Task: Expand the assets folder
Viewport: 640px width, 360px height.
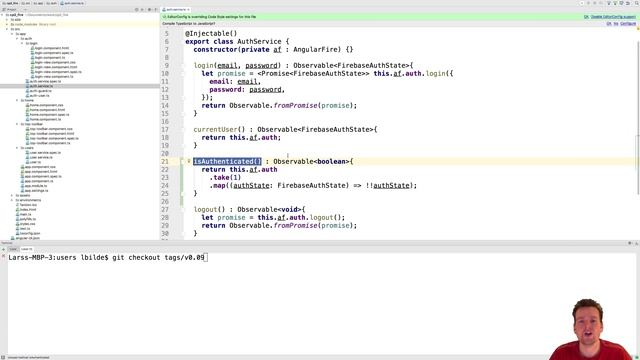Action: (x=12, y=196)
